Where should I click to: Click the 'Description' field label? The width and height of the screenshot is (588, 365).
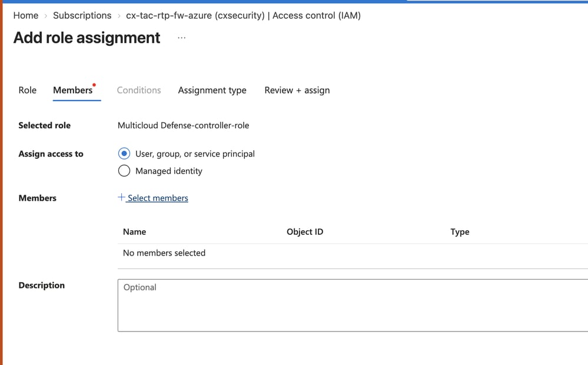click(42, 286)
